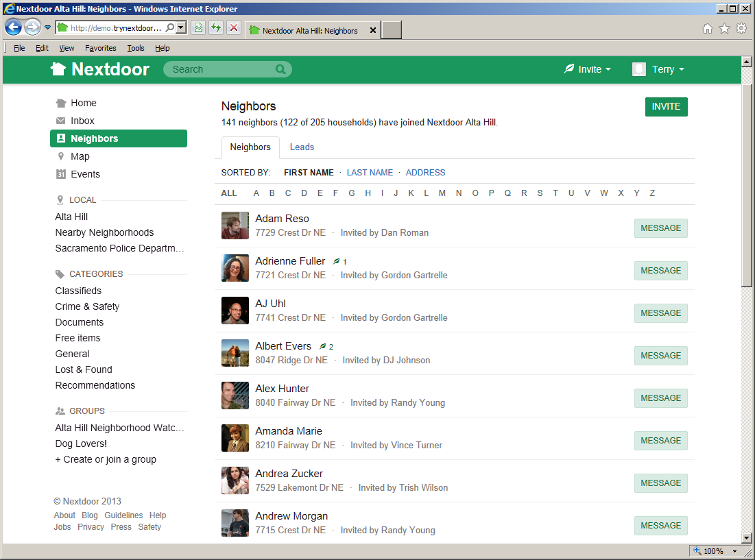Sort neighbors by ADDRESS
Image resolution: width=755 pixels, height=560 pixels.
425,173
